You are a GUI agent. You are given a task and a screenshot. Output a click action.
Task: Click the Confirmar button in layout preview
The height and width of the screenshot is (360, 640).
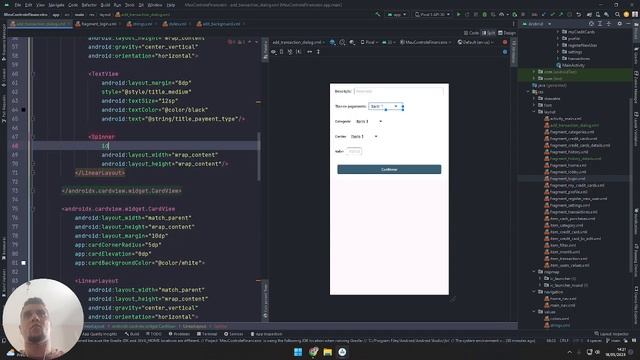click(389, 169)
